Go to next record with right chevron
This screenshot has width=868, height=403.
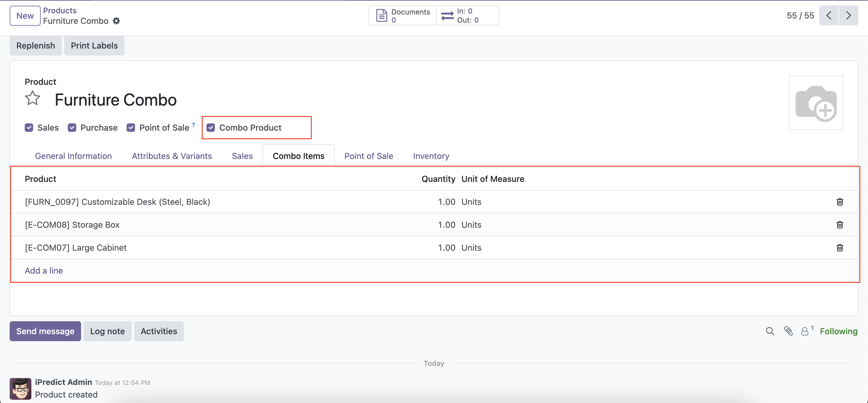[848, 15]
